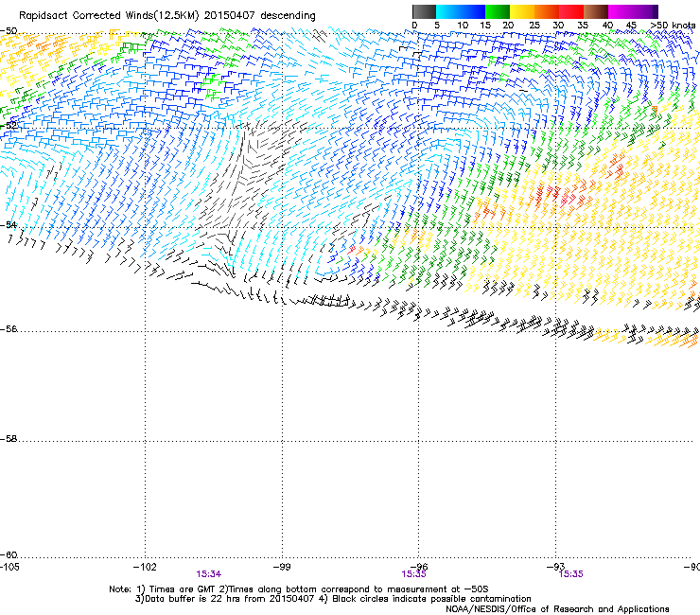Image resolution: width=700 pixels, height=615 pixels.
Task: Click the '15:35' time label below -96
Action: click(x=413, y=574)
